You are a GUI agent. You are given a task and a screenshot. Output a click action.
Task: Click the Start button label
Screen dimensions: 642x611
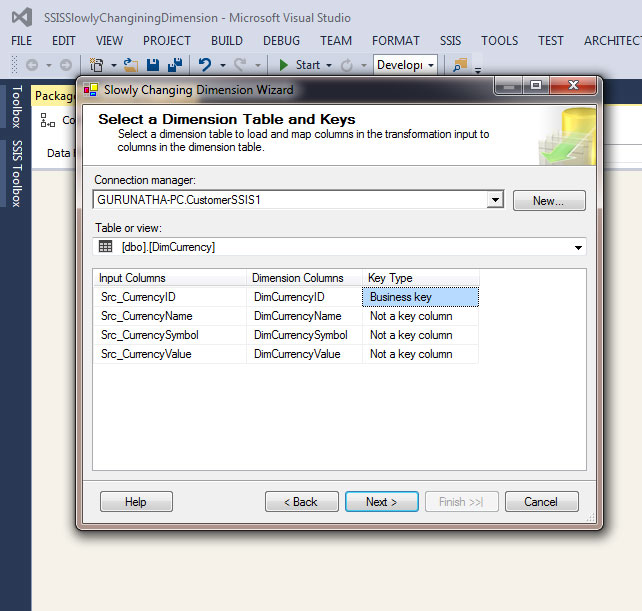(x=308, y=65)
